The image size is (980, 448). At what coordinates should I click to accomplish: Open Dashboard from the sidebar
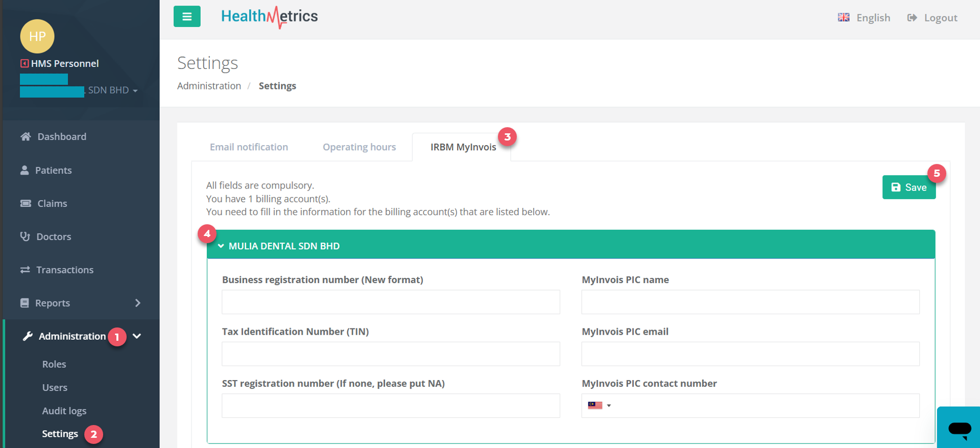click(x=61, y=136)
